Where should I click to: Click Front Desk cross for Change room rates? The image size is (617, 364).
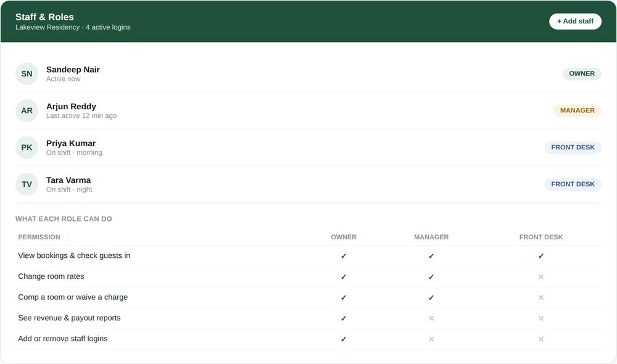click(541, 277)
